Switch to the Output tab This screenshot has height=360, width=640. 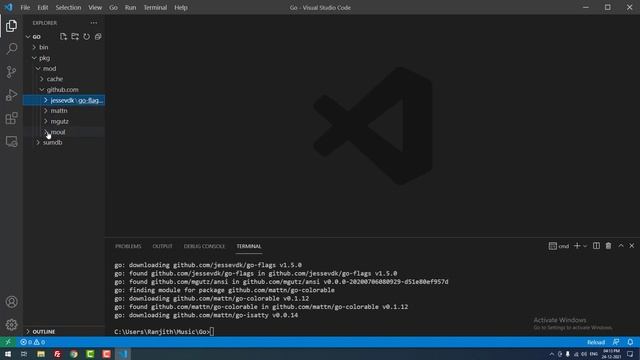pos(162,246)
